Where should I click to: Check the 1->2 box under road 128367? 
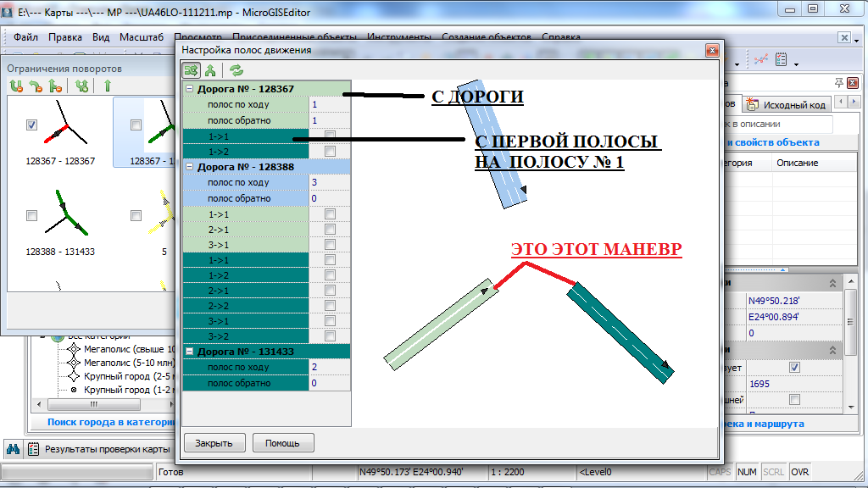coord(330,151)
